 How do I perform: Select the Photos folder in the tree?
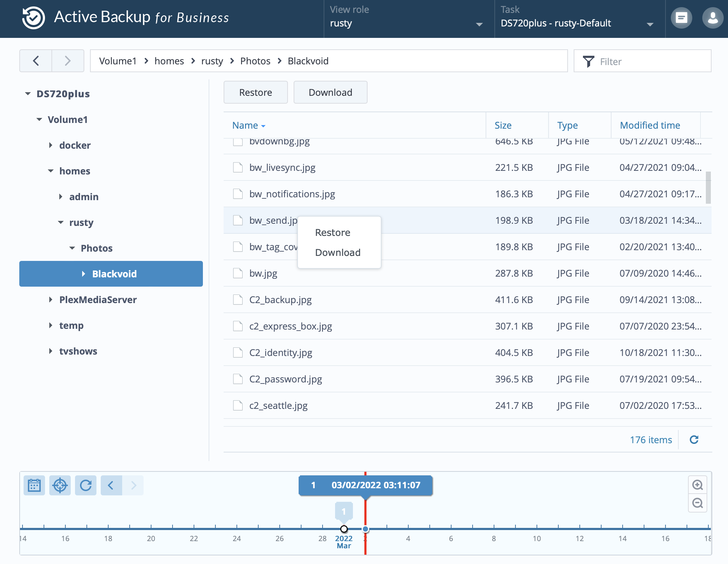click(96, 248)
